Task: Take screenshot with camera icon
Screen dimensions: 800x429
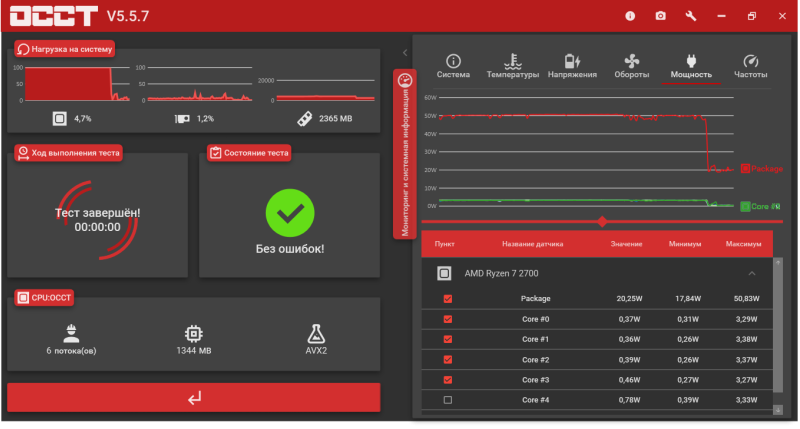Action: pos(660,15)
